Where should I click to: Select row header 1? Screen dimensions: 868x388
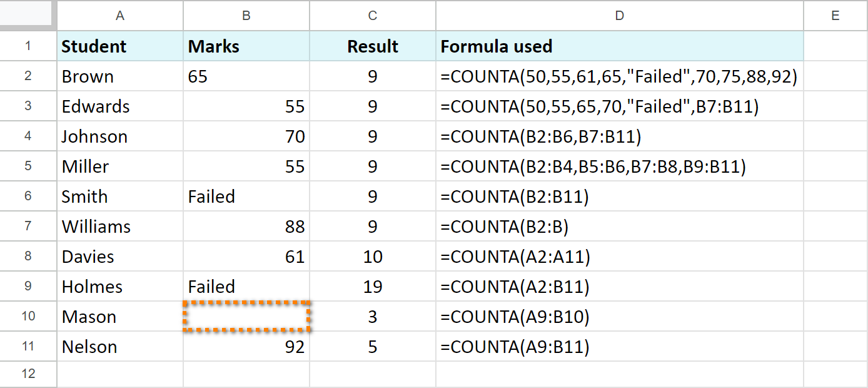[x=28, y=46]
